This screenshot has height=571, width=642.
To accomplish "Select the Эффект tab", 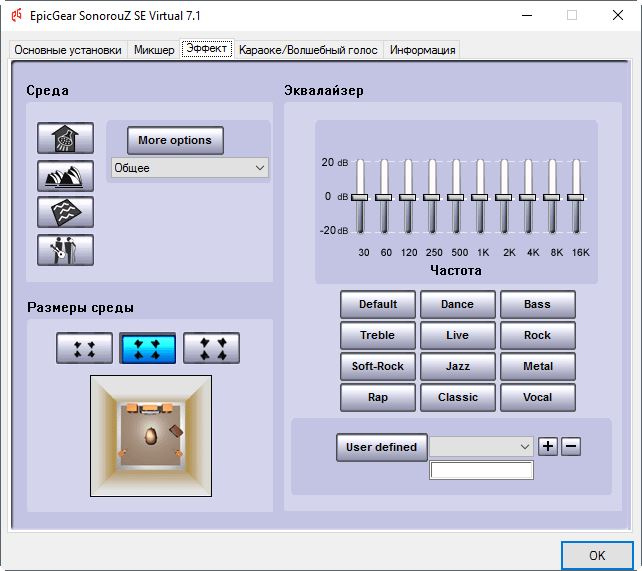I will pos(207,49).
